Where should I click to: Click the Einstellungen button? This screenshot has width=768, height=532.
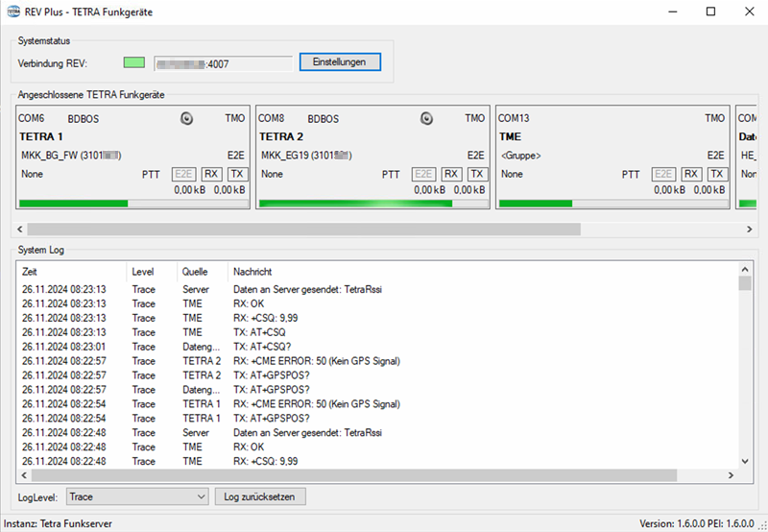[x=340, y=61]
